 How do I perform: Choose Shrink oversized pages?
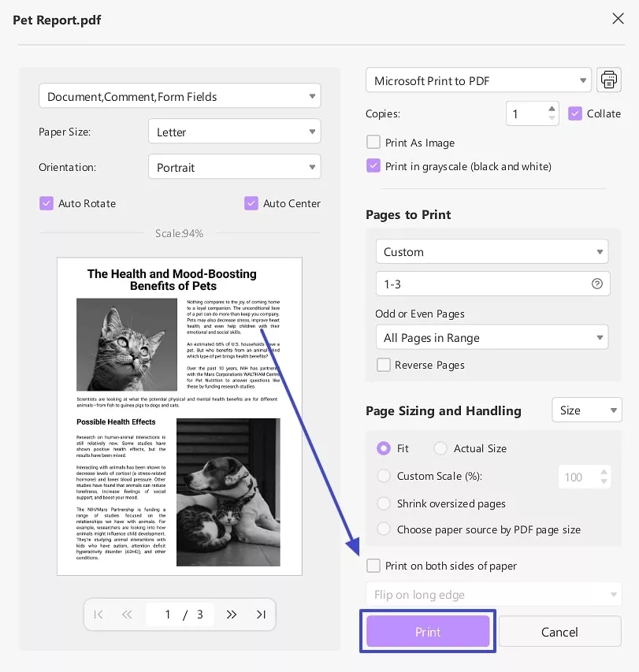[x=384, y=503]
